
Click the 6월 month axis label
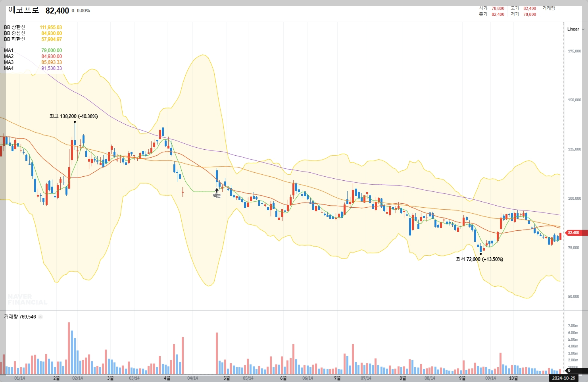(283, 378)
